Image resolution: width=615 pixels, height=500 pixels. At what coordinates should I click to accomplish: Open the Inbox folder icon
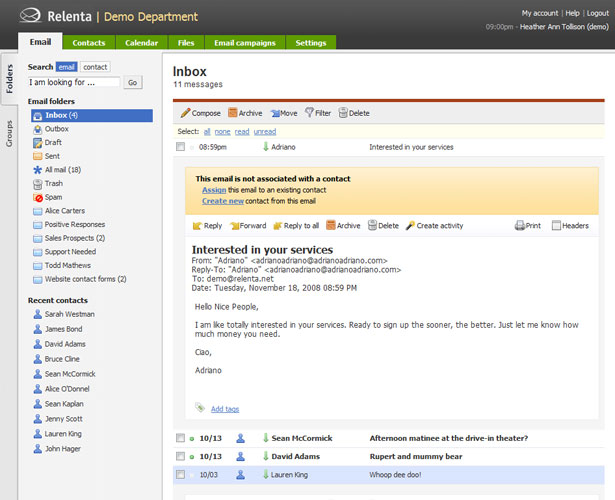(x=38, y=116)
